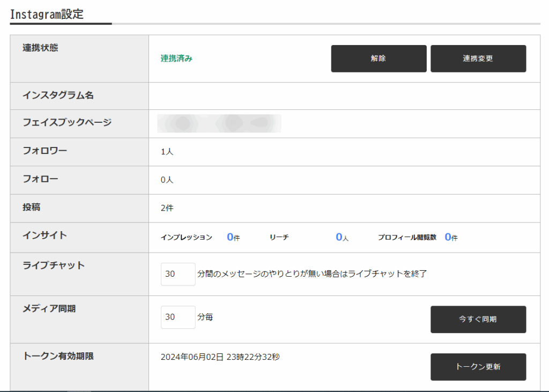Click the 連携済み status text
549x392 pixels.
click(176, 58)
